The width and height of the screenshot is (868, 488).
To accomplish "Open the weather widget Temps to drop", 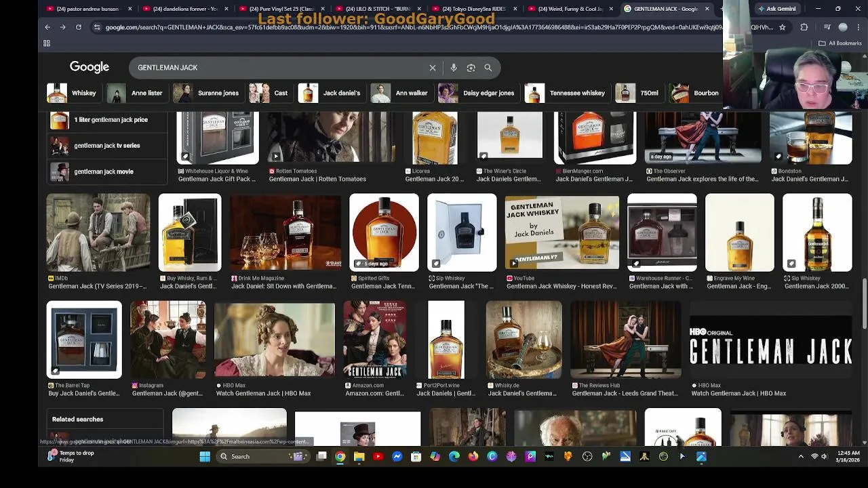I will [x=71, y=456].
